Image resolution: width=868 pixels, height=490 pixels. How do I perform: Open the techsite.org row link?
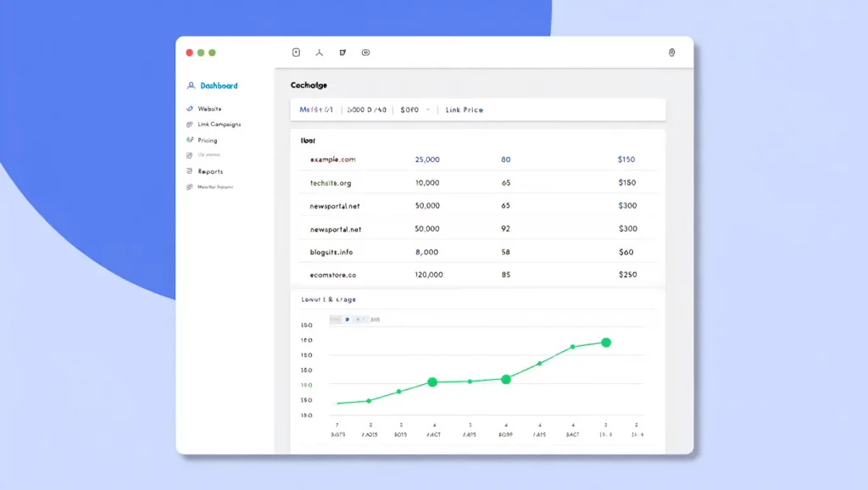pos(330,182)
